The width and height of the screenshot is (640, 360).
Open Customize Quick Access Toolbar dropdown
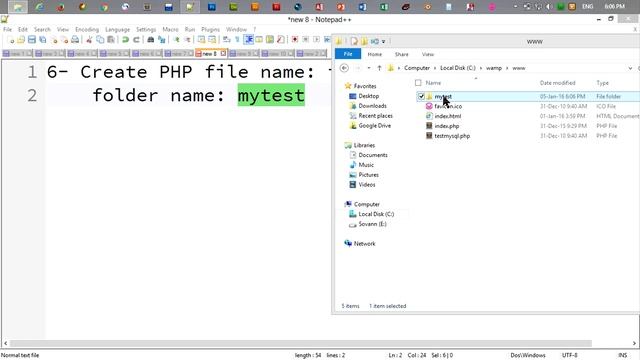click(383, 42)
